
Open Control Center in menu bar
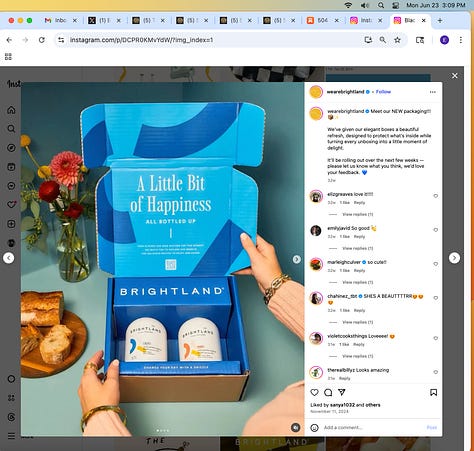396,5
